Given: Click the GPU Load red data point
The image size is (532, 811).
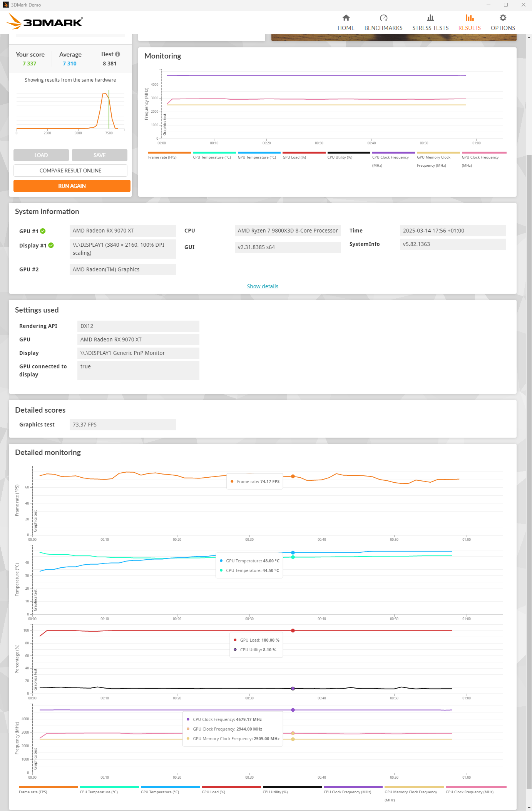Looking at the screenshot, I should 293,630.
